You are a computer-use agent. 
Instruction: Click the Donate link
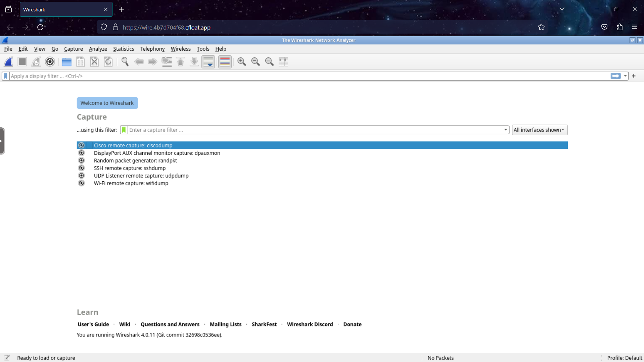pyautogui.click(x=352, y=324)
